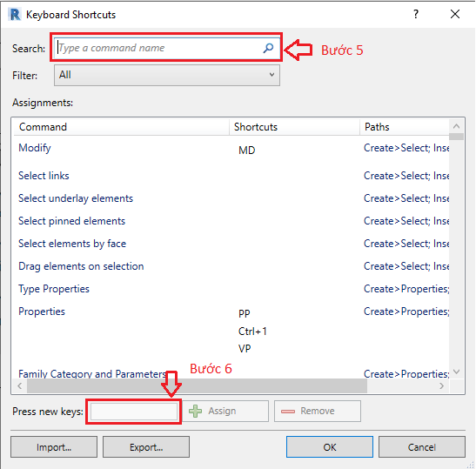The width and height of the screenshot is (476, 469).
Task: Click the scroll up arrow in the assignments list
Action: click(456, 126)
